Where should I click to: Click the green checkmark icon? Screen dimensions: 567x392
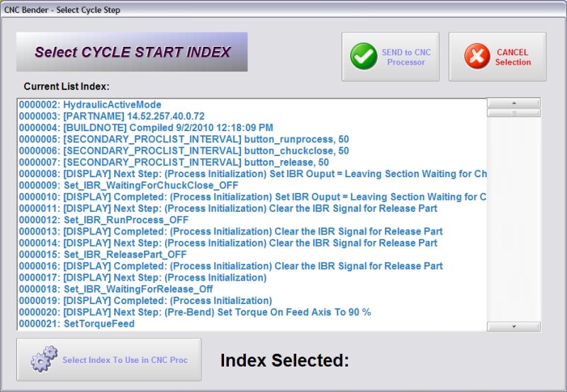[x=364, y=57]
